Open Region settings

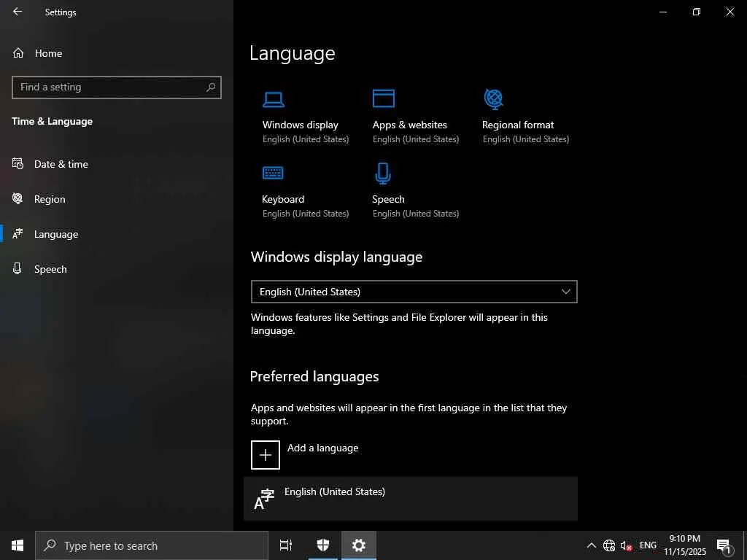tap(50, 199)
